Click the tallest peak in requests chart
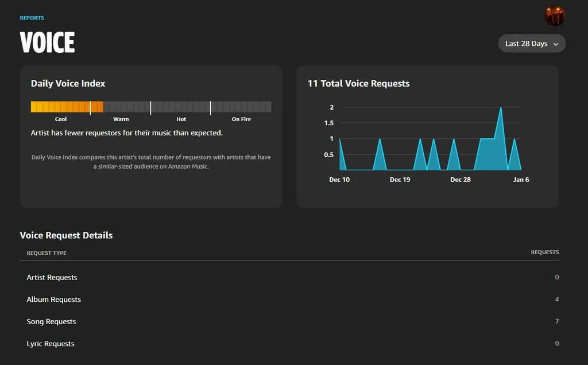The height and width of the screenshot is (365, 588). [x=501, y=108]
